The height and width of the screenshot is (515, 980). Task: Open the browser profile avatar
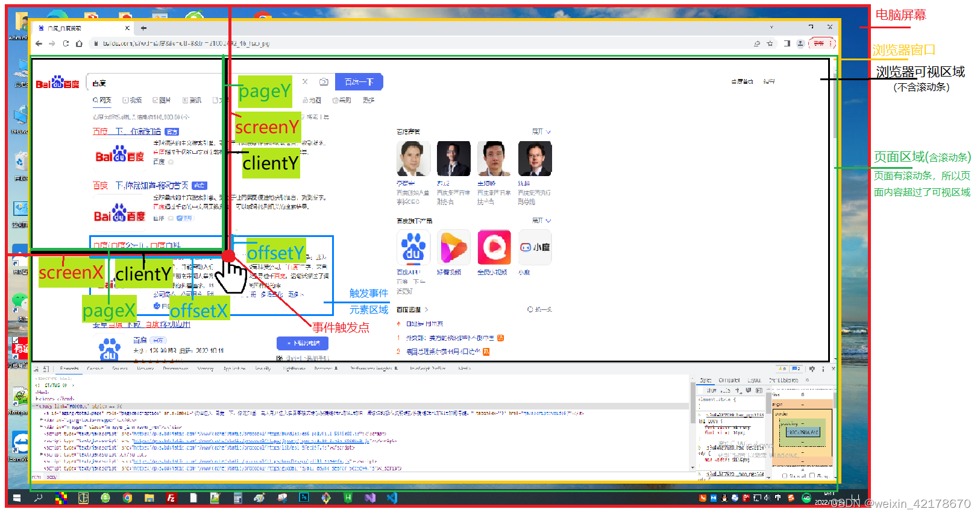point(800,43)
